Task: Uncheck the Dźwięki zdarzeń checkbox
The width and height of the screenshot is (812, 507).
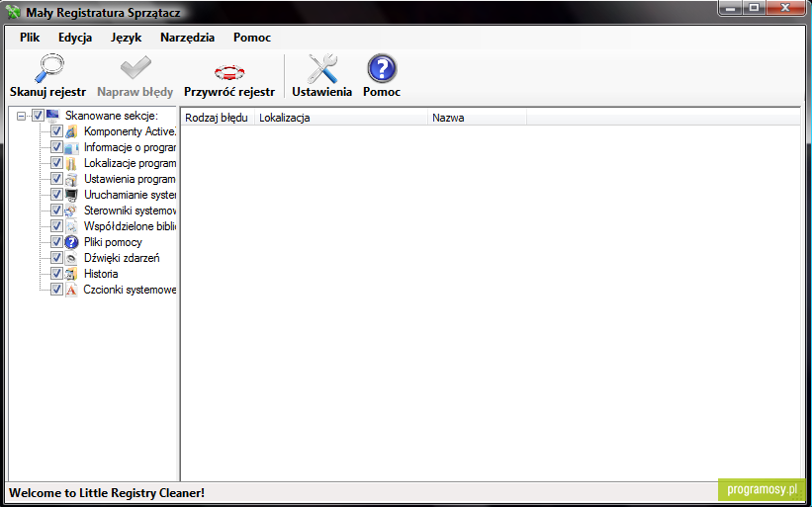Action: point(56,258)
